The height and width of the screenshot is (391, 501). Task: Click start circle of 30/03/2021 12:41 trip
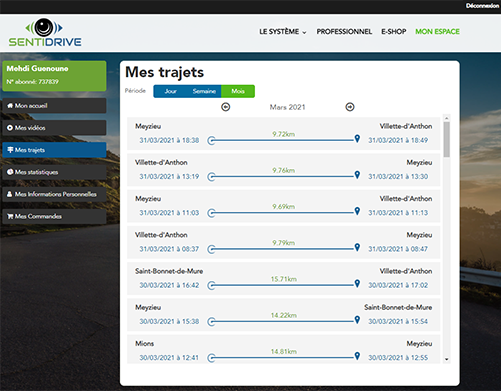(x=211, y=358)
